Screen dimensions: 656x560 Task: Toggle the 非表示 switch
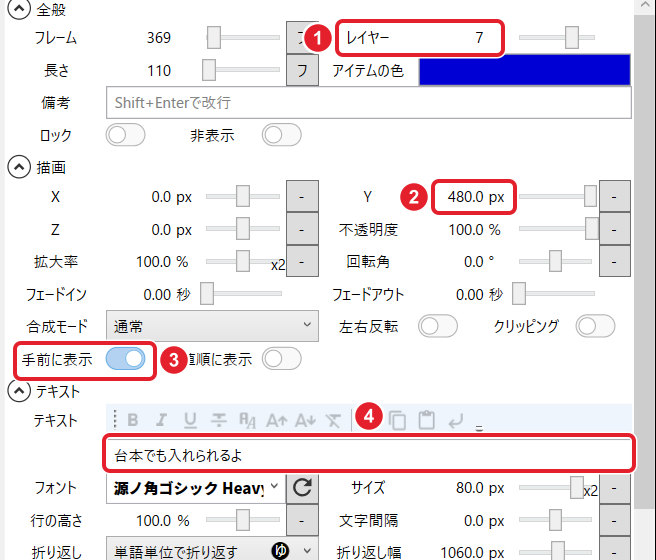(x=282, y=135)
